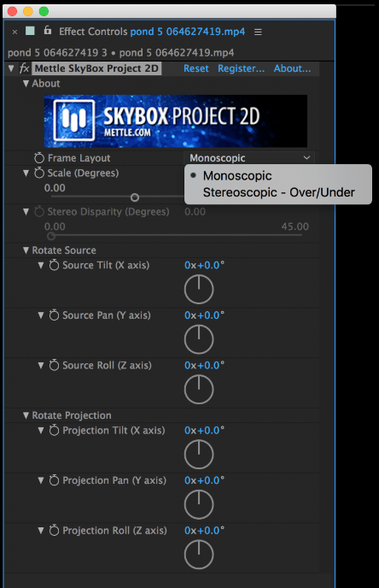
Task: Click the Source Tilt angle dial
Action: click(199, 289)
